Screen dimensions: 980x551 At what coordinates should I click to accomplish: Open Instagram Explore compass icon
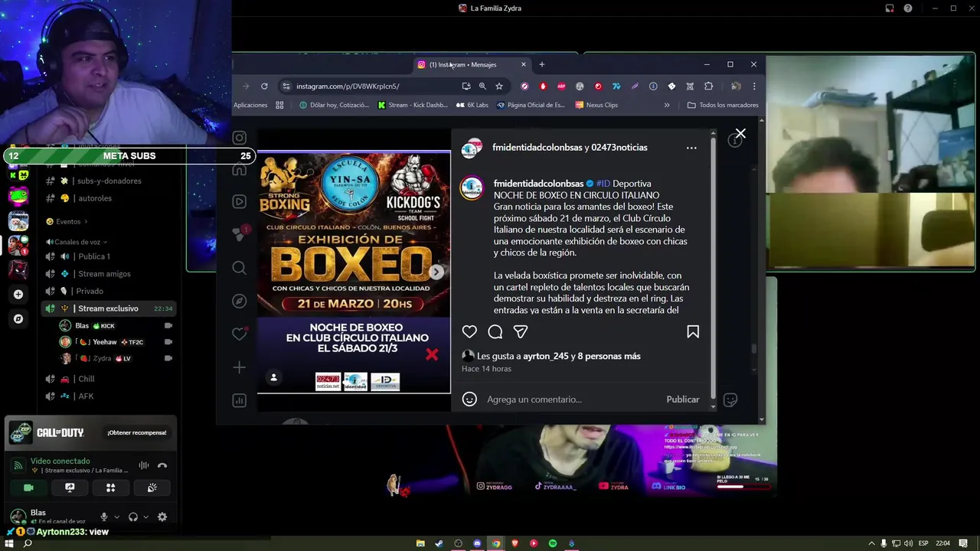240,301
